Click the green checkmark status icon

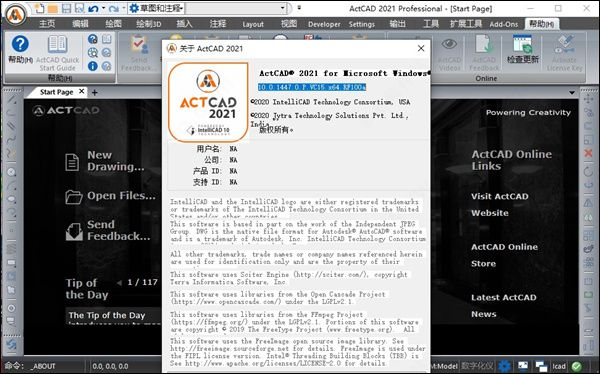click(x=577, y=366)
